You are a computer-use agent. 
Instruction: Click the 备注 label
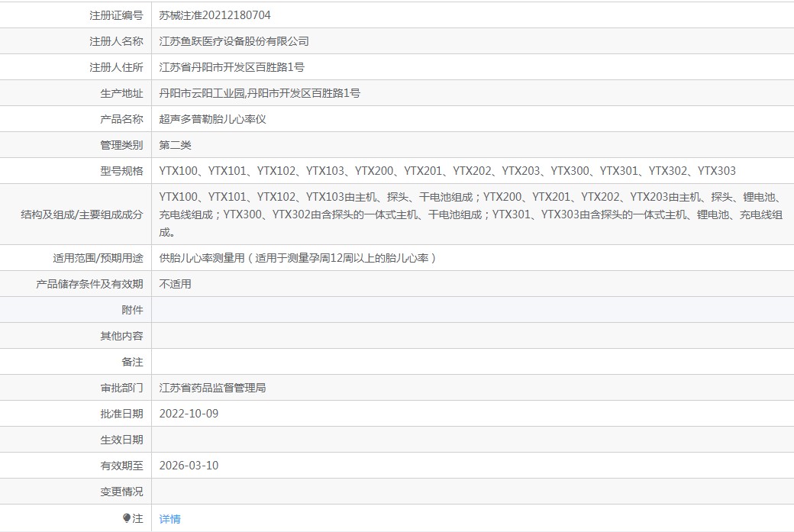pos(132,362)
